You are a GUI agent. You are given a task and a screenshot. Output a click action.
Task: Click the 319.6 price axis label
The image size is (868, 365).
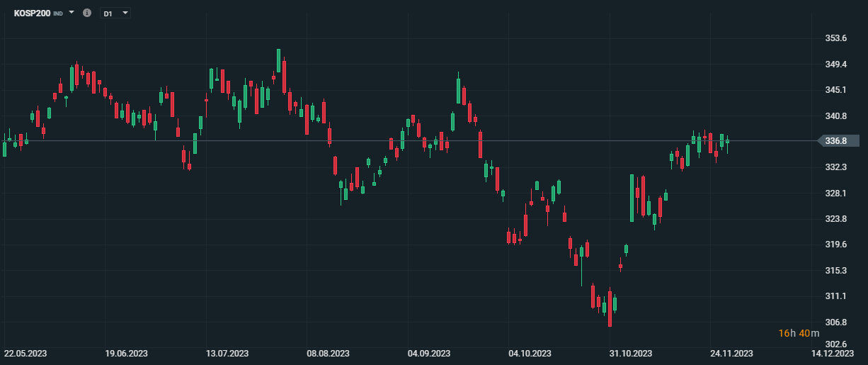836,245
